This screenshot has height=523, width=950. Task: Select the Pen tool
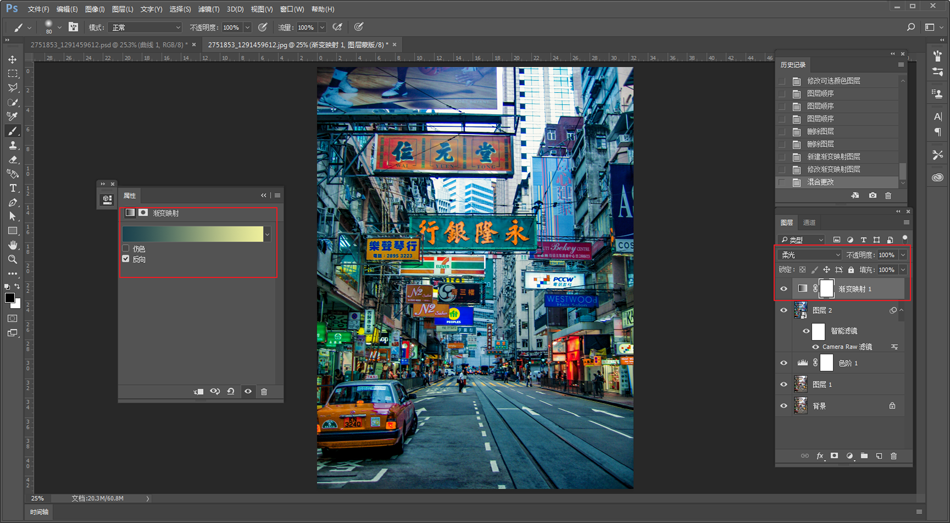point(12,202)
